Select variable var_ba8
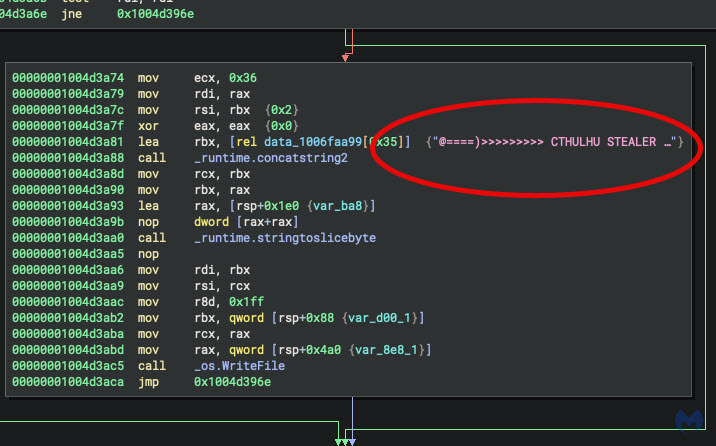This screenshot has width=716, height=446. pos(337,206)
